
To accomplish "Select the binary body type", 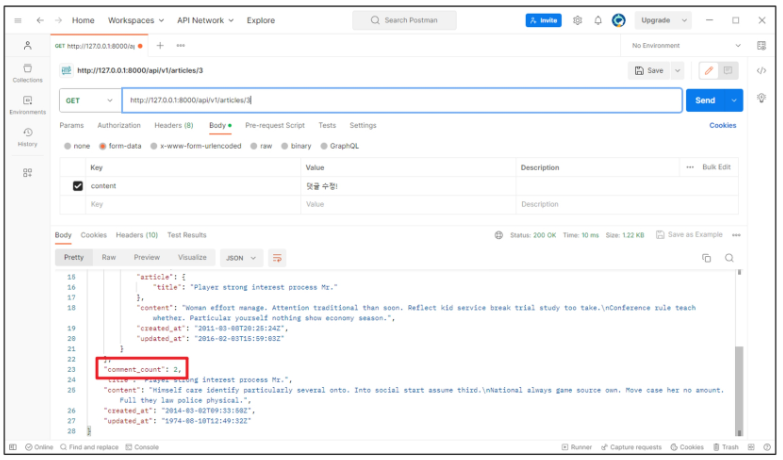I will click(296, 146).
